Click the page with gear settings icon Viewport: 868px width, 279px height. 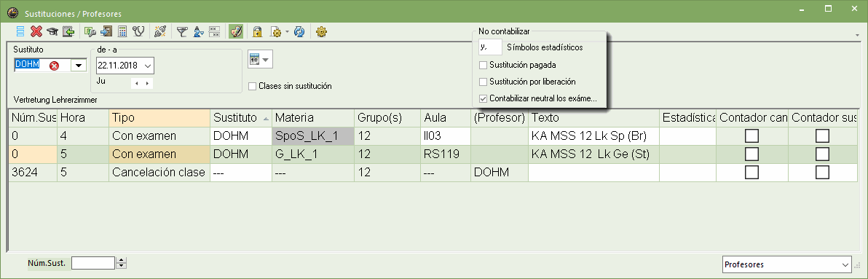click(276, 31)
